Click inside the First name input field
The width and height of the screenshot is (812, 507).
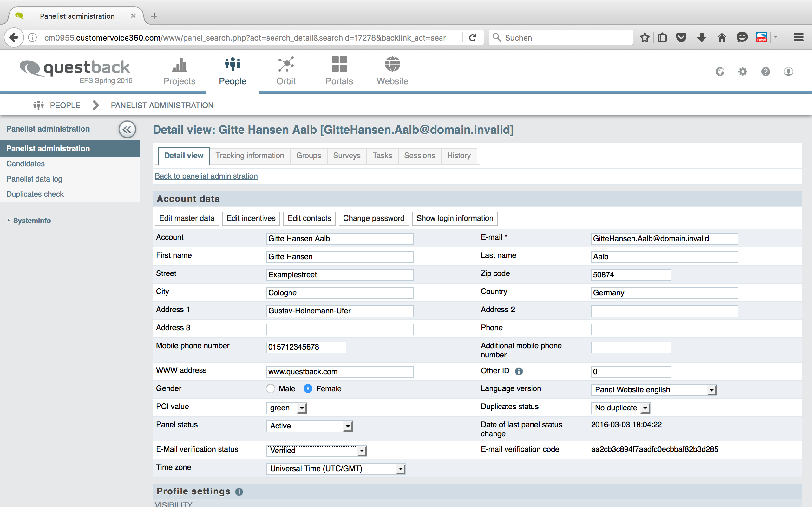[x=340, y=257]
